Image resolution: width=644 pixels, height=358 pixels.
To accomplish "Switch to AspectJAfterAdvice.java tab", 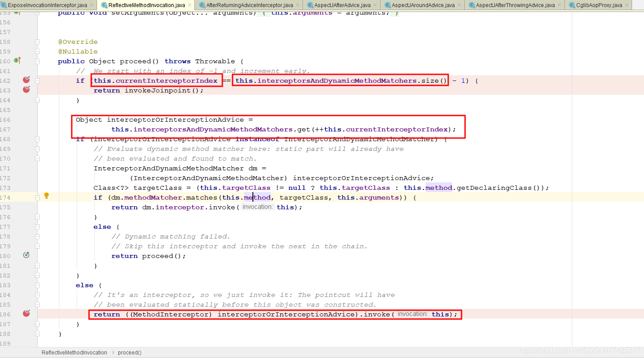I will (x=342, y=5).
